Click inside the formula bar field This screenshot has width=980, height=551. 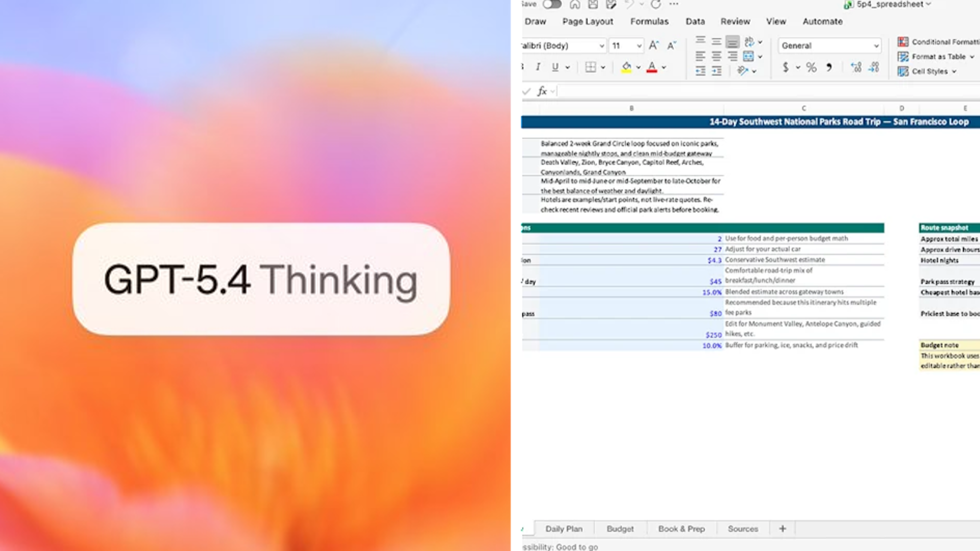766,91
